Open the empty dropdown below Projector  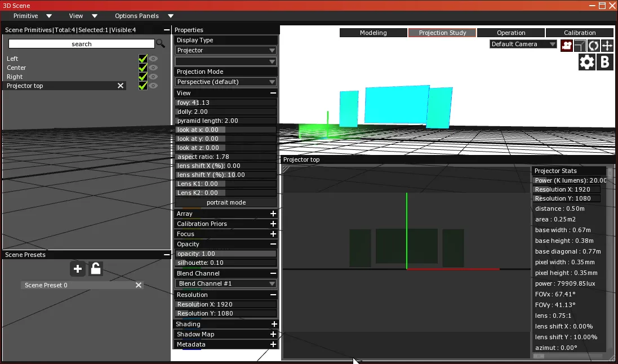pos(225,61)
